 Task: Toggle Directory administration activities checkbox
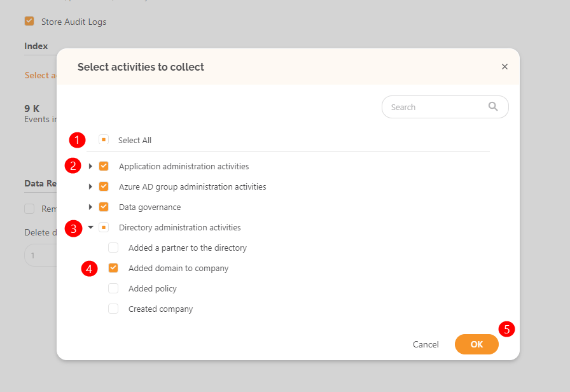coord(104,227)
